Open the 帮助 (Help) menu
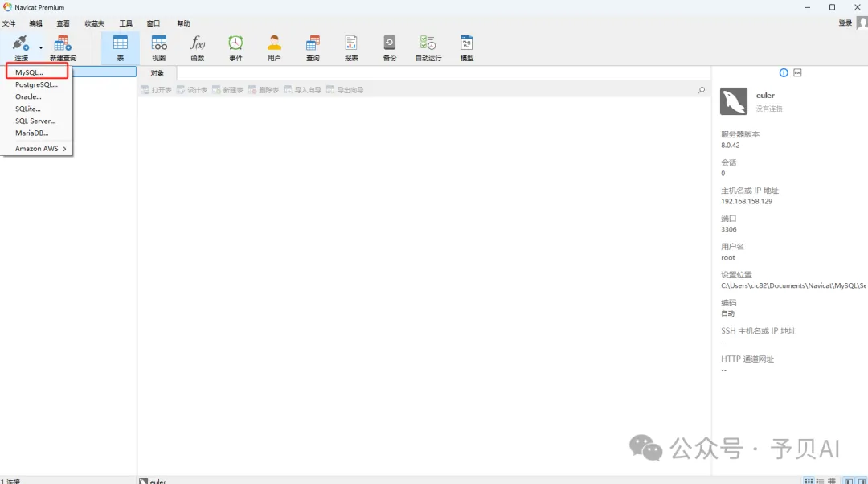This screenshot has width=868, height=484. pos(183,23)
